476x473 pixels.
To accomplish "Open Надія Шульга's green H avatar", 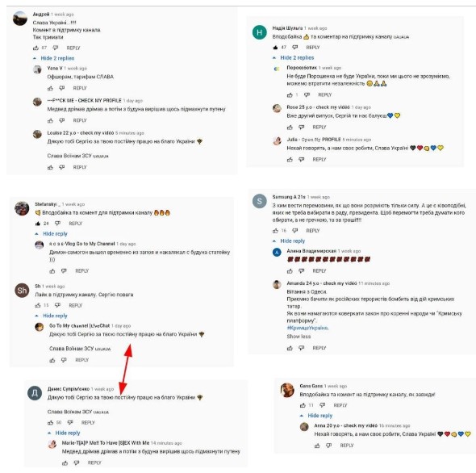I will [x=260, y=32].
